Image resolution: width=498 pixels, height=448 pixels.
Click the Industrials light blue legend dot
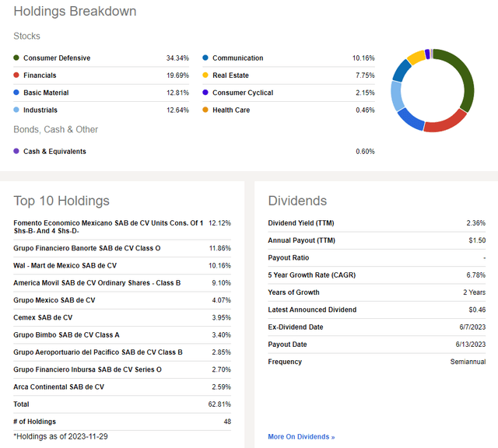pos(16,110)
